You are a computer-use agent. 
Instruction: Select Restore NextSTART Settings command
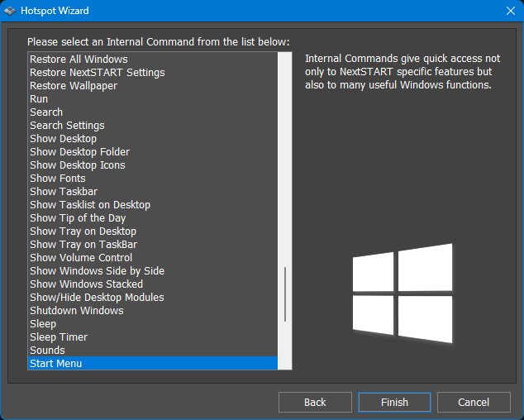coord(153,73)
